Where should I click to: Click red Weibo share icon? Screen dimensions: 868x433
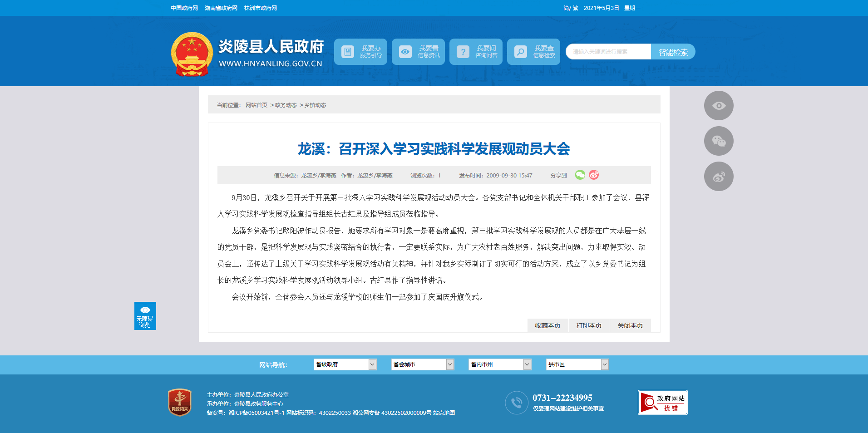(x=594, y=175)
